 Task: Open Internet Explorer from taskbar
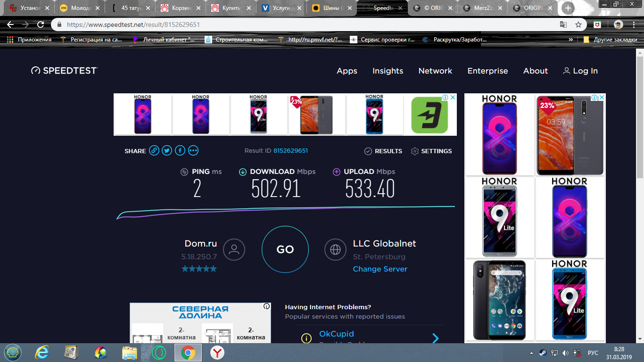point(42,352)
